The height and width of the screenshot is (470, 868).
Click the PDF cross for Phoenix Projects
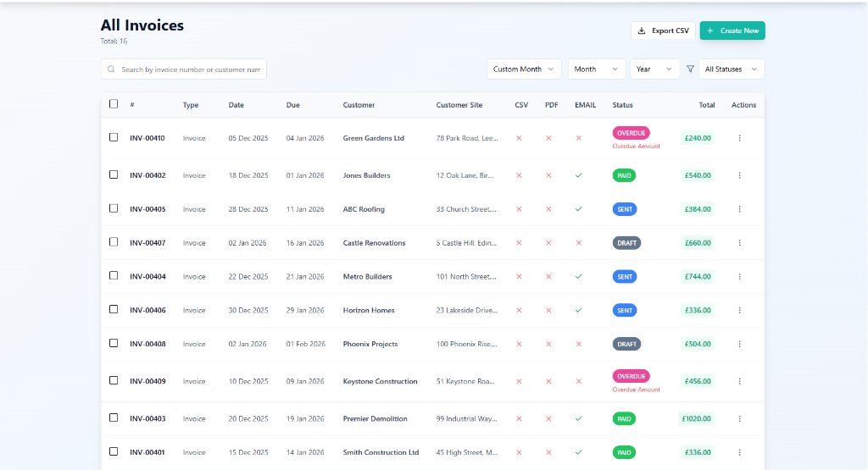[x=548, y=344]
